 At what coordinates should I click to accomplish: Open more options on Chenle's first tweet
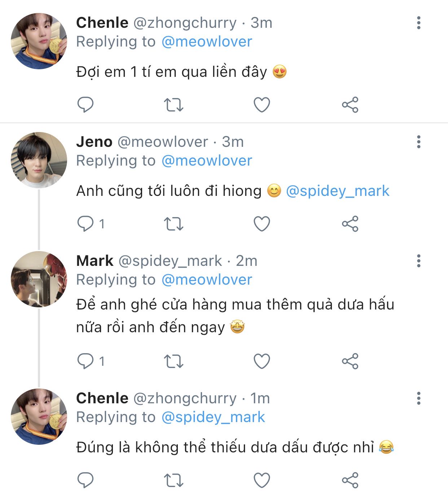tap(418, 23)
